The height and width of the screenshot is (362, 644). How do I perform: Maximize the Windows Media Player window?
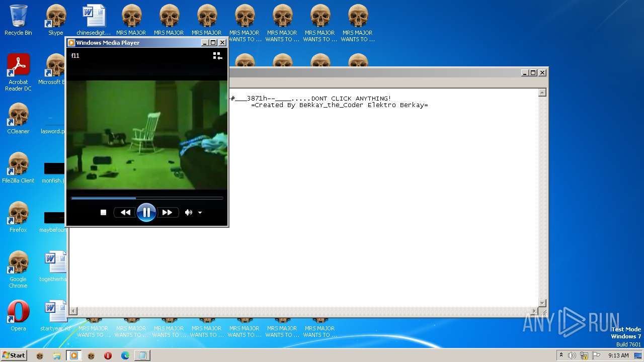pos(213,43)
